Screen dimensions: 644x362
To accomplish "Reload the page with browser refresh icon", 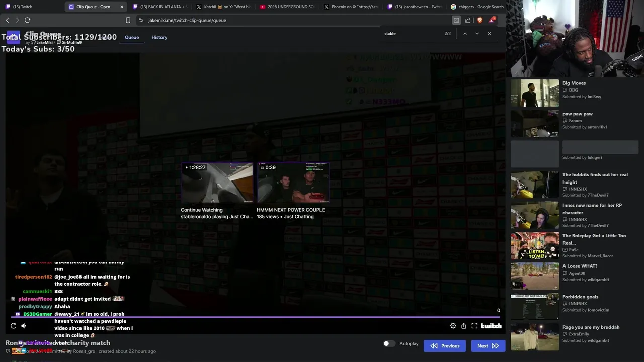I will click(x=27, y=20).
